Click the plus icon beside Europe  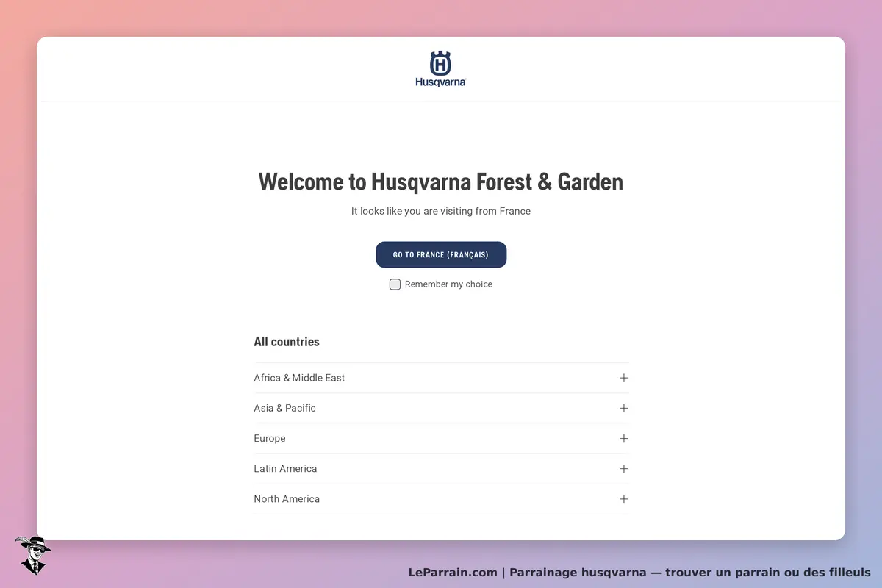624,438
